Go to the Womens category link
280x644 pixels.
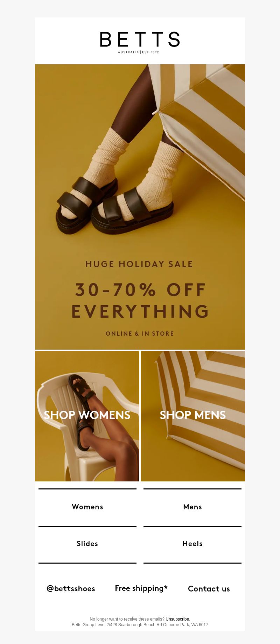[x=87, y=507]
